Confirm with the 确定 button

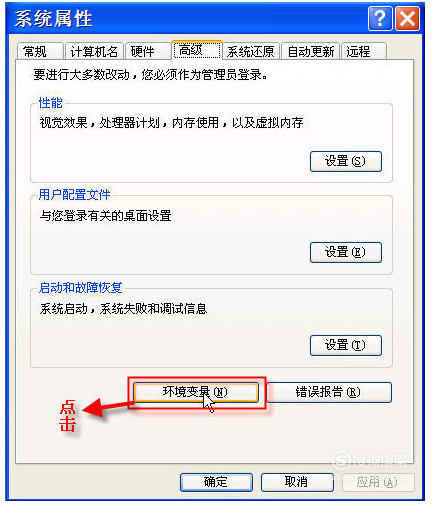pyautogui.click(x=216, y=482)
